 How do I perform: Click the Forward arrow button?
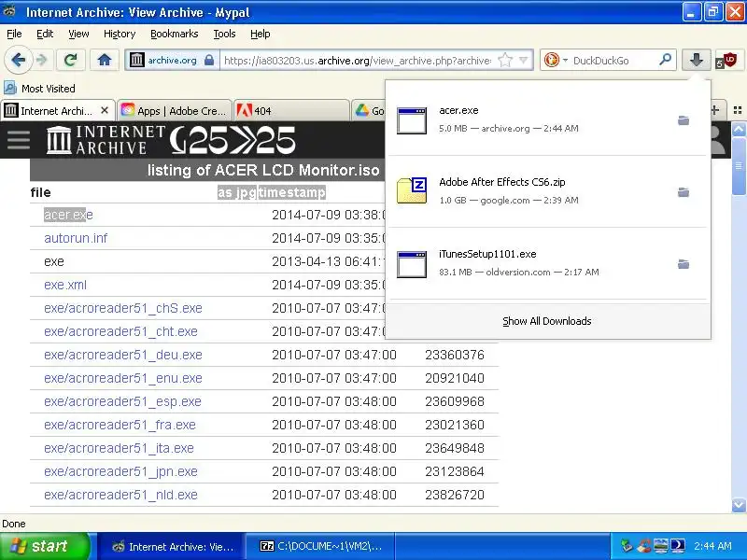(x=42, y=60)
